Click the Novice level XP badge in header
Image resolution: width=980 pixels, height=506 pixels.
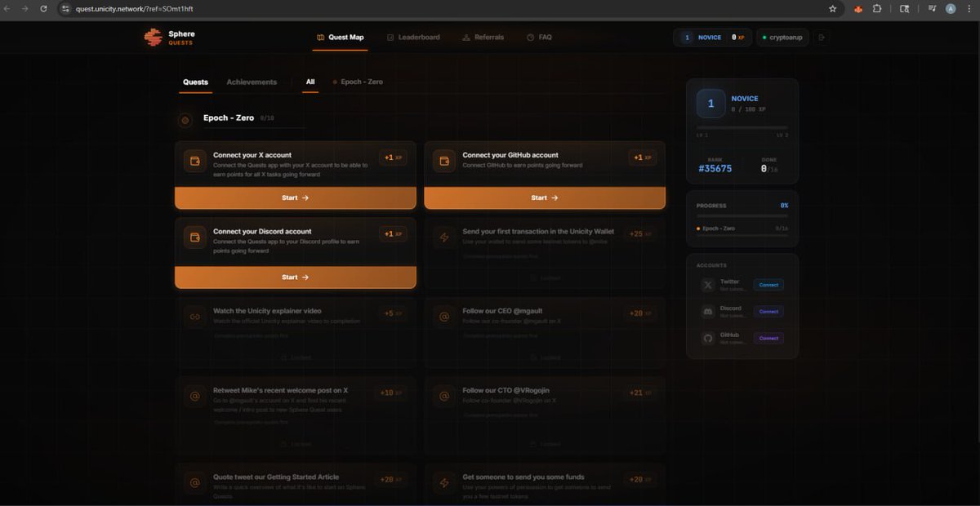(x=711, y=38)
